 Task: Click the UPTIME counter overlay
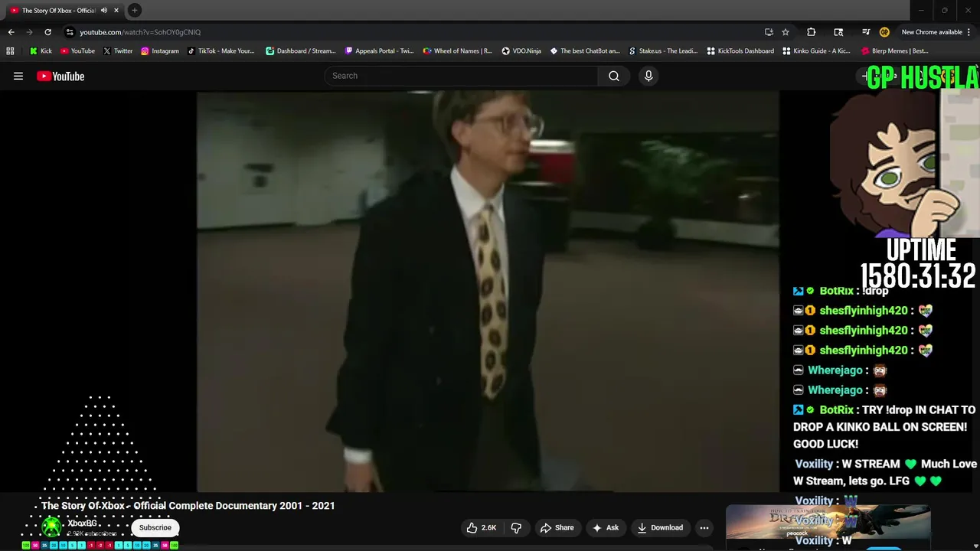click(919, 264)
